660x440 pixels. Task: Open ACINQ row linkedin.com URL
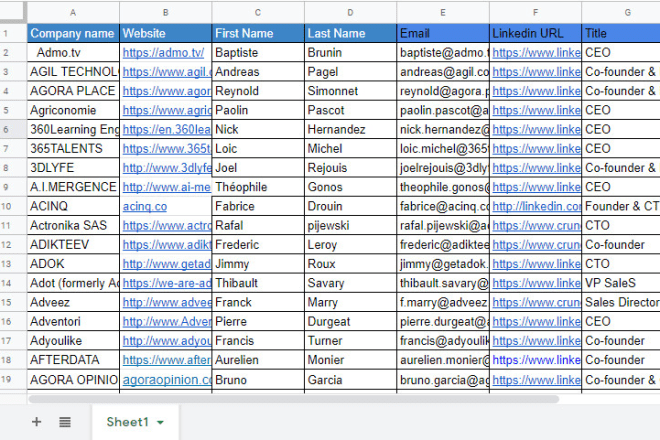click(x=537, y=206)
